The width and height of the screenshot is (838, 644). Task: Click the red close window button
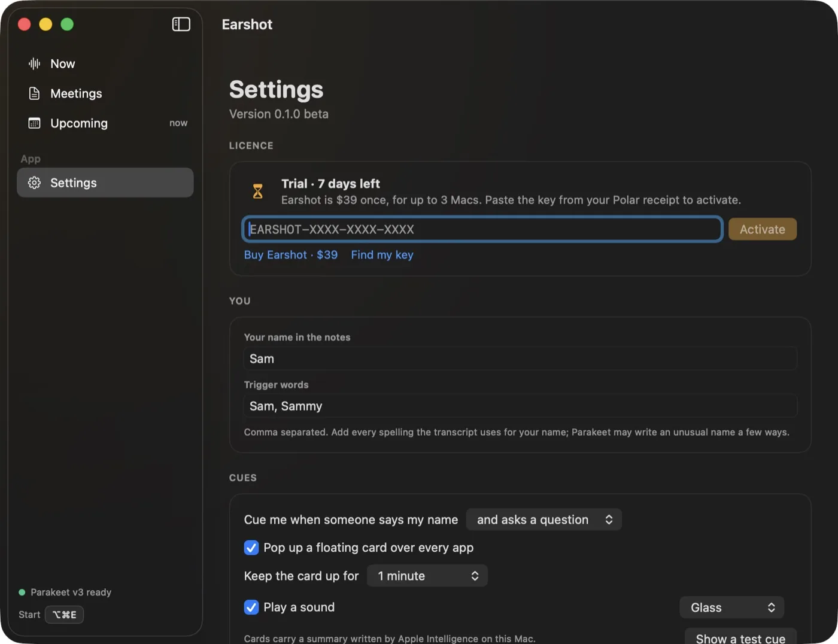[x=25, y=24]
